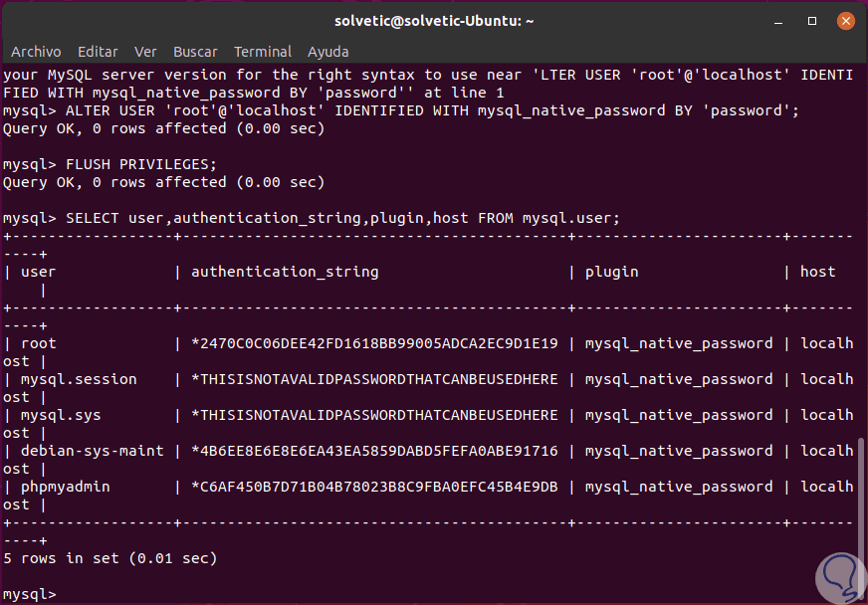Open the Ver menu

tap(145, 52)
